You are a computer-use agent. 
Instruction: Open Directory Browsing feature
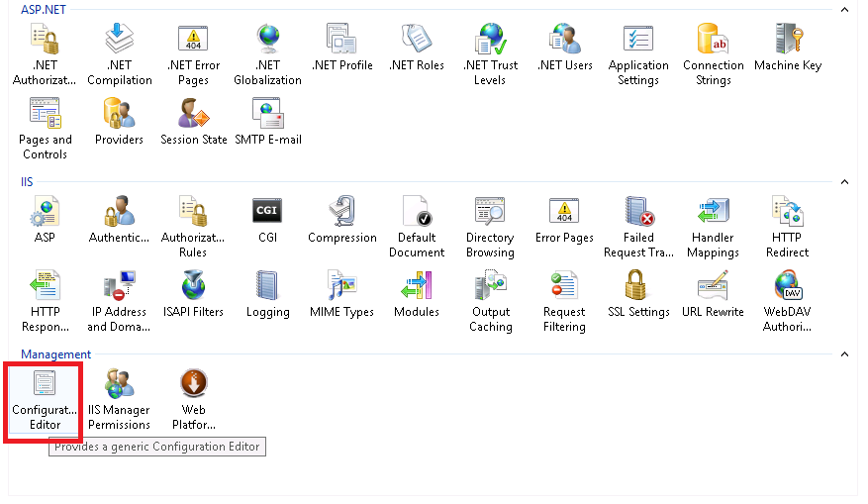click(x=491, y=227)
